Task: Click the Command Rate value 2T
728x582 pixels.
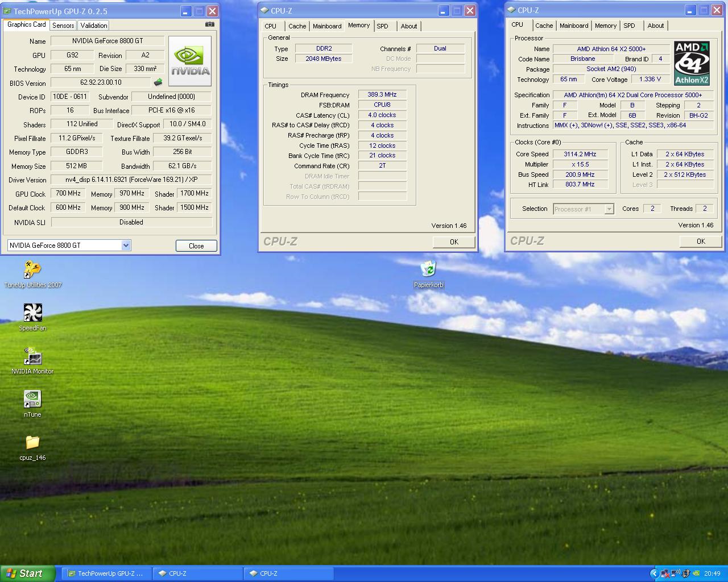Action: (382, 166)
